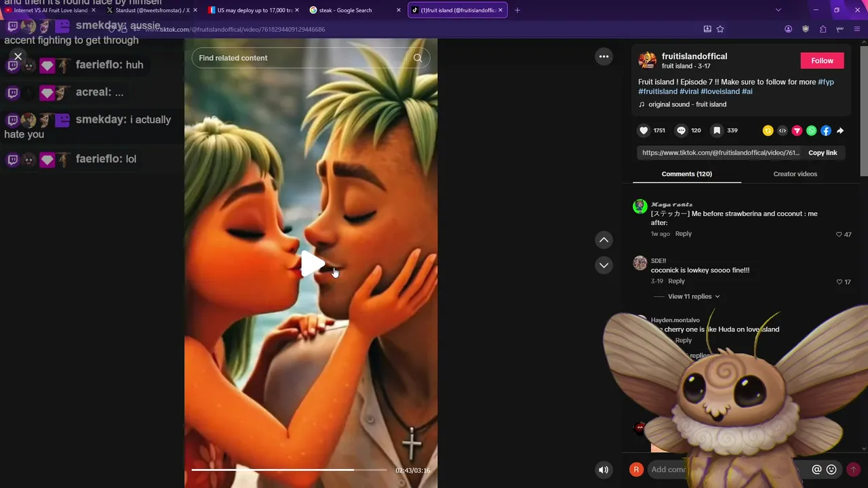The width and height of the screenshot is (868, 488).
Task: Open the #loveisland hashtag
Action: coord(720,91)
